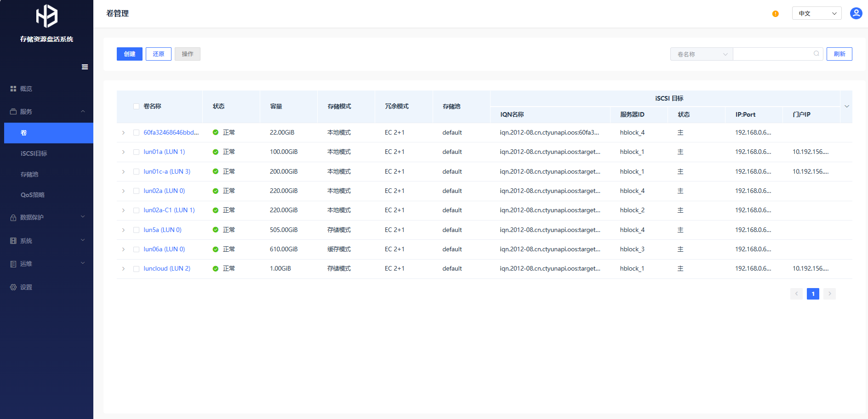Click the search text input field
The height and width of the screenshot is (419, 868).
pyautogui.click(x=772, y=54)
